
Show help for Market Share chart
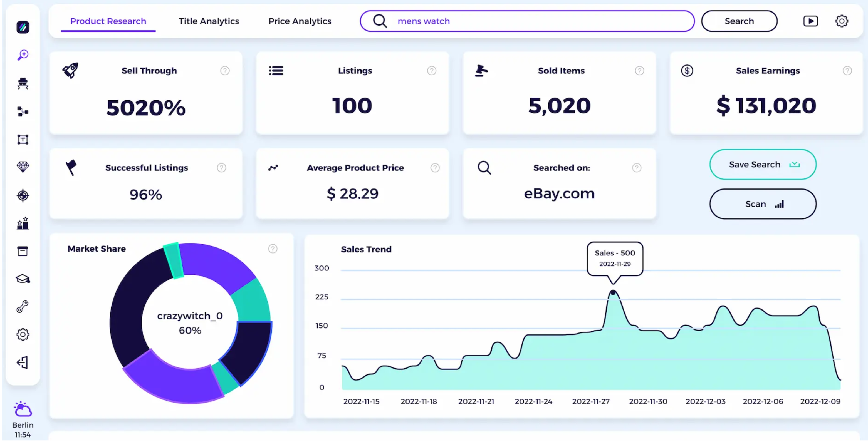pos(273,249)
